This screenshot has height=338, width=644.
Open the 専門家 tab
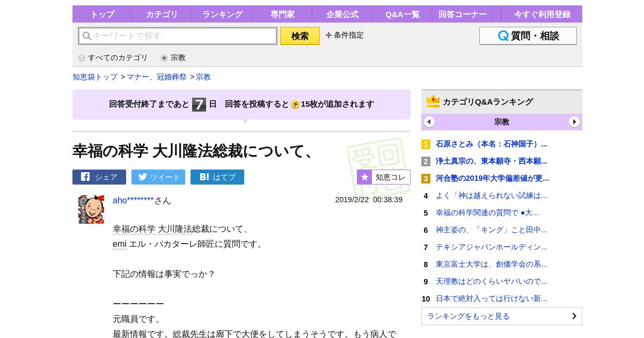282,14
